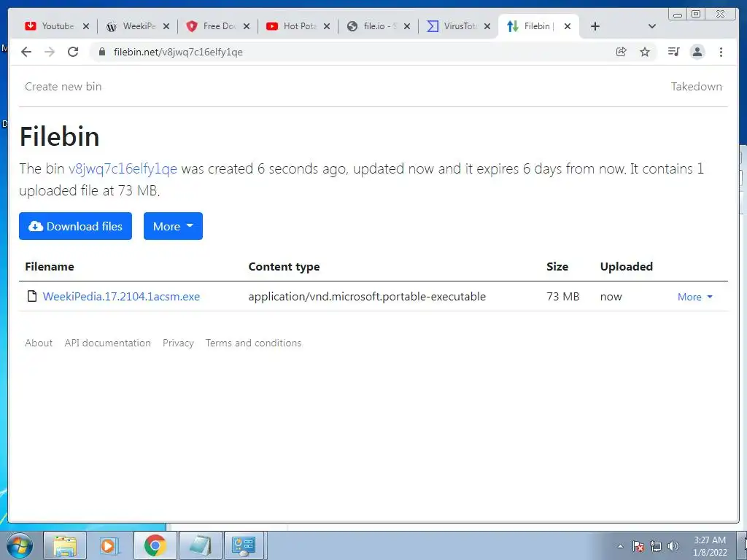Click Create new bin link
Screen dimensions: 747x560
click(x=63, y=86)
